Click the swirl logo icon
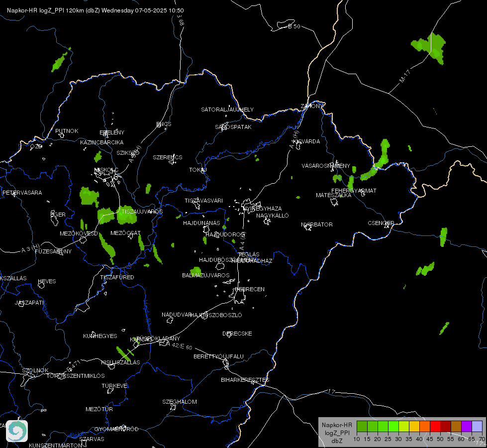 point(17,431)
